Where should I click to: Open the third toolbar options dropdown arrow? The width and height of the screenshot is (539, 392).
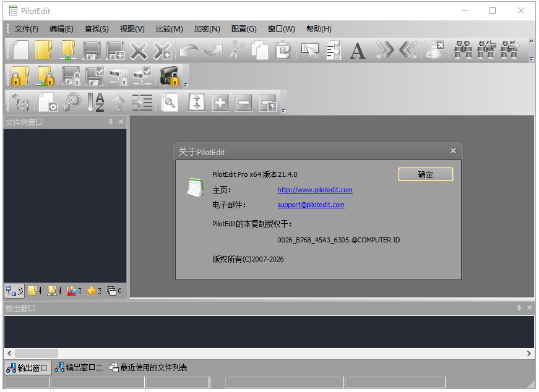[283, 111]
